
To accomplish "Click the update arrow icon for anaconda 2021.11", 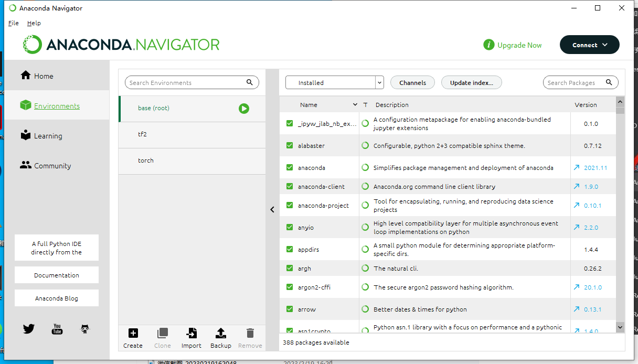I will click(x=577, y=168).
